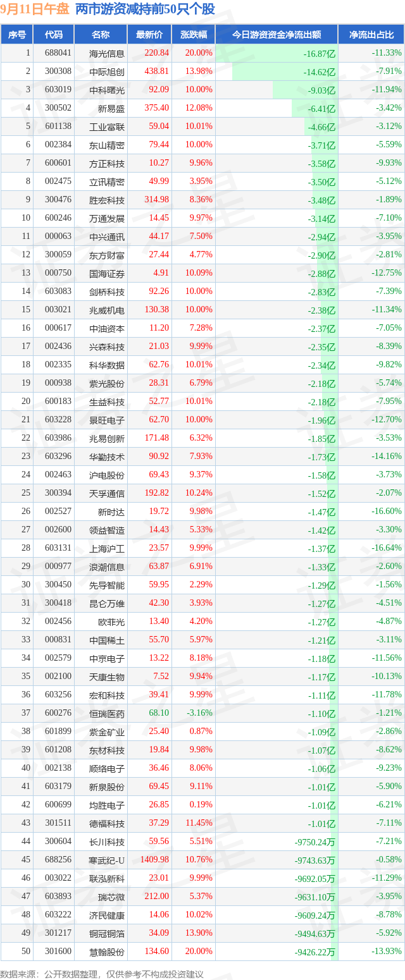The height and width of the screenshot is (980, 405).
Task: Click stock name 紫光股份
Action: pos(108,384)
